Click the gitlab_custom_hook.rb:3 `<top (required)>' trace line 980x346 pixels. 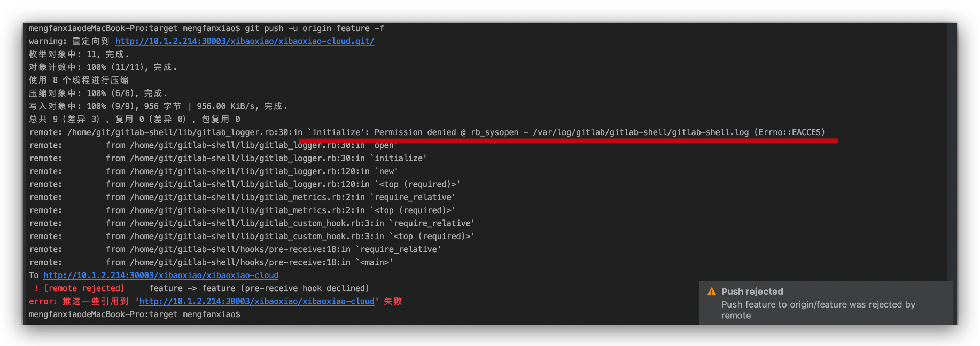252,237
